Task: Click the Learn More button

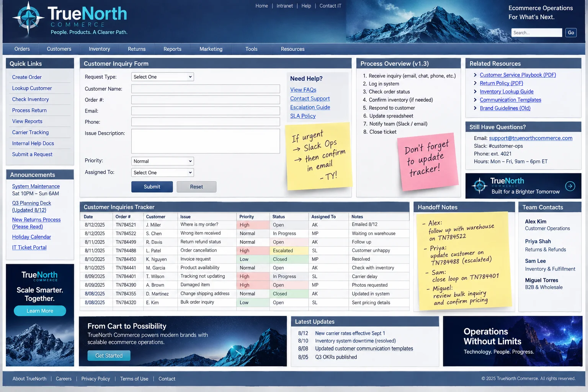Action: pos(40,311)
